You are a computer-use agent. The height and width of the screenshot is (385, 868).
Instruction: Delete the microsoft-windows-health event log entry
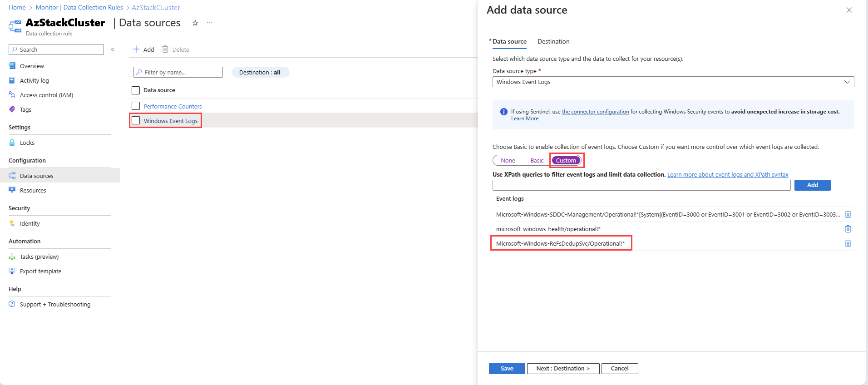[848, 229]
